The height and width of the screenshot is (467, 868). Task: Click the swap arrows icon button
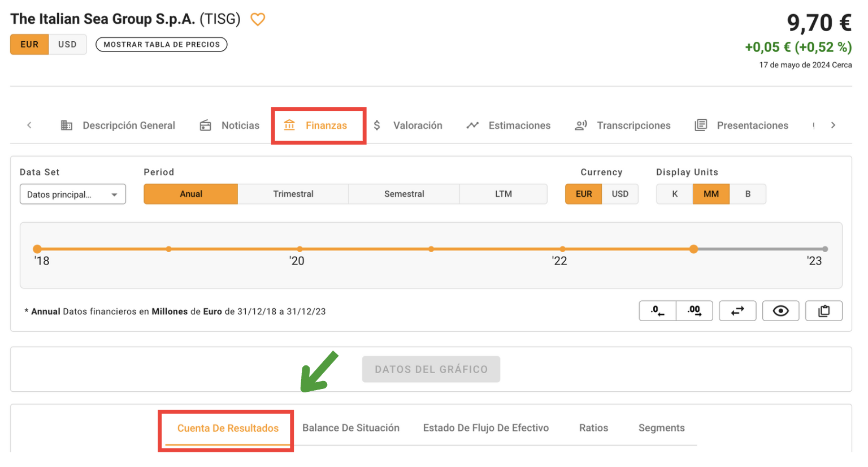click(x=737, y=310)
